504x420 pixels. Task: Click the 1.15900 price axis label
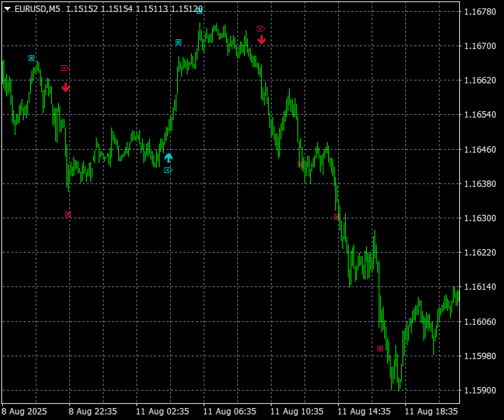480,391
